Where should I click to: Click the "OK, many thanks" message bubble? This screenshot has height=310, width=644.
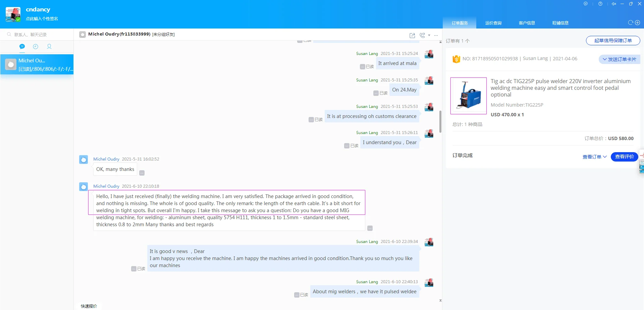tap(115, 169)
